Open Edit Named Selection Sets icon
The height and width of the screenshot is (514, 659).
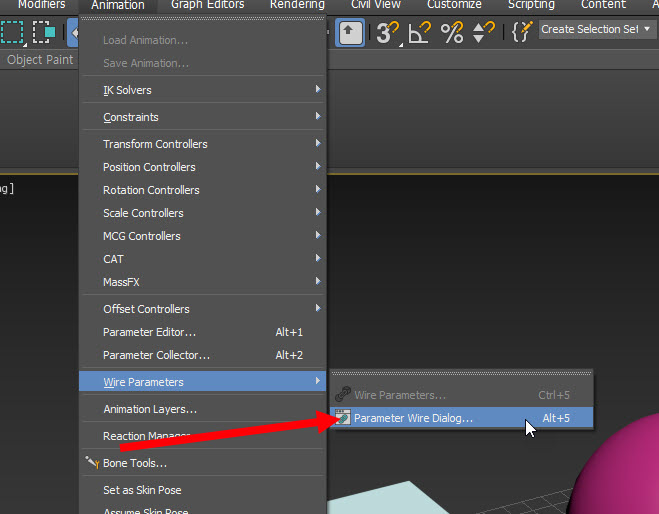(x=522, y=32)
